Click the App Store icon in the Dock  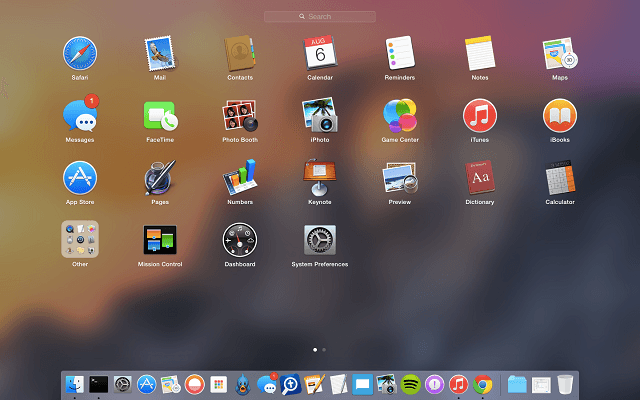pyautogui.click(x=147, y=384)
